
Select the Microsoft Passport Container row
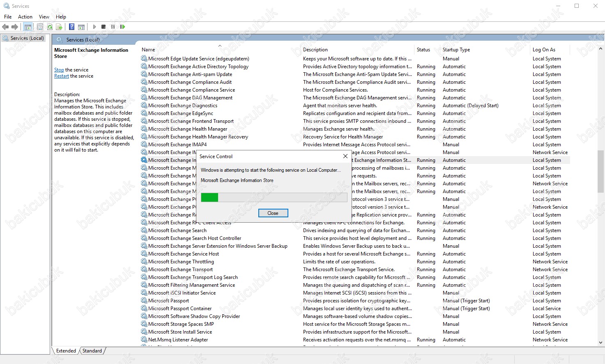(x=355, y=309)
